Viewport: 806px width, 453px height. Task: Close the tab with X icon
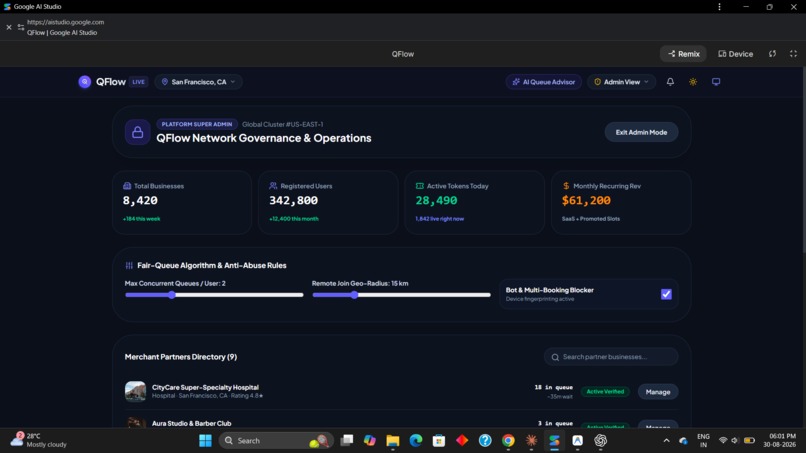click(x=9, y=27)
